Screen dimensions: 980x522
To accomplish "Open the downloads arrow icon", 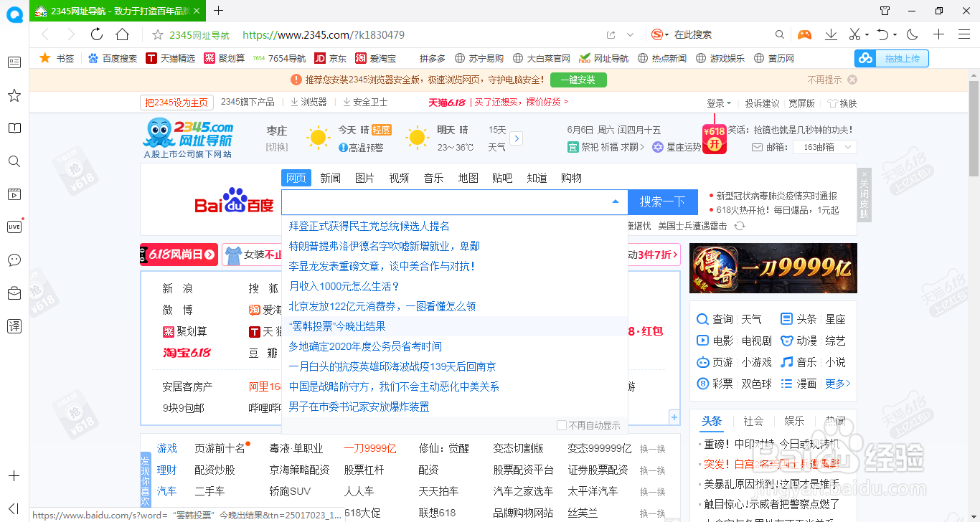I will pyautogui.click(x=831, y=34).
